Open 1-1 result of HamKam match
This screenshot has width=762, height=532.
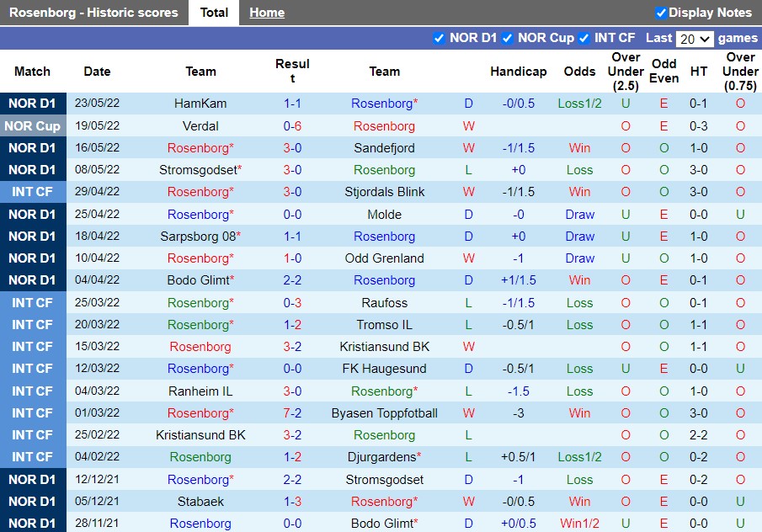click(x=292, y=104)
